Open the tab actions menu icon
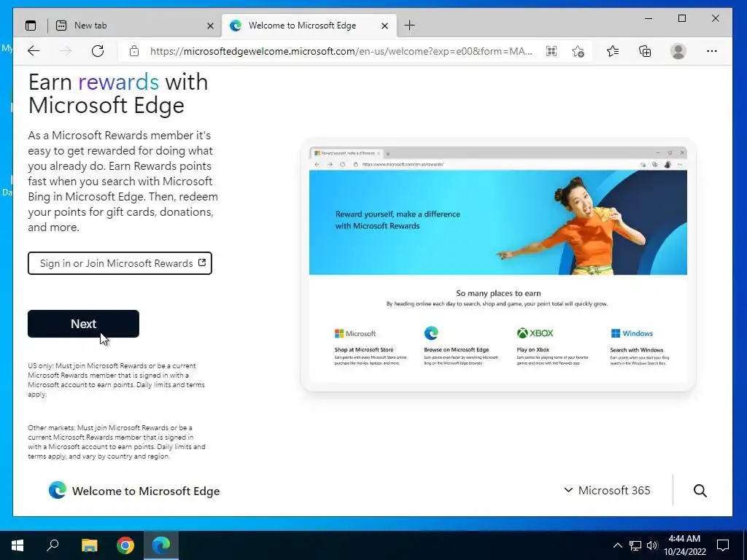 [31, 26]
